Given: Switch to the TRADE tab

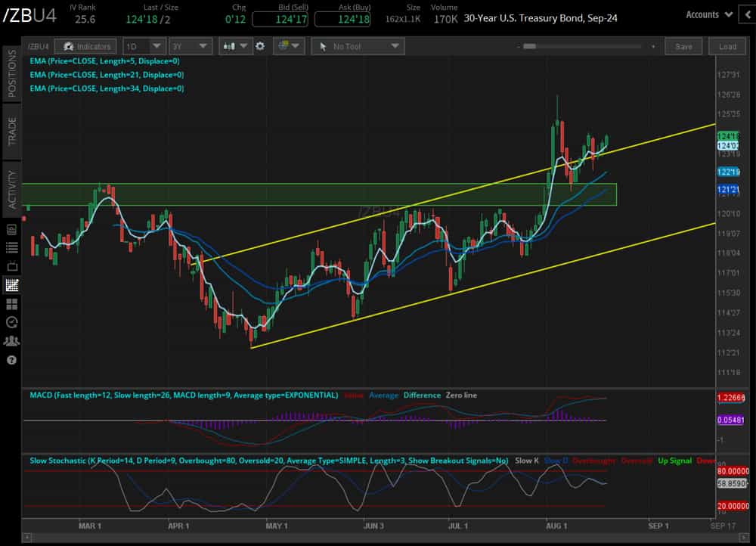Looking at the screenshot, I should (x=11, y=131).
